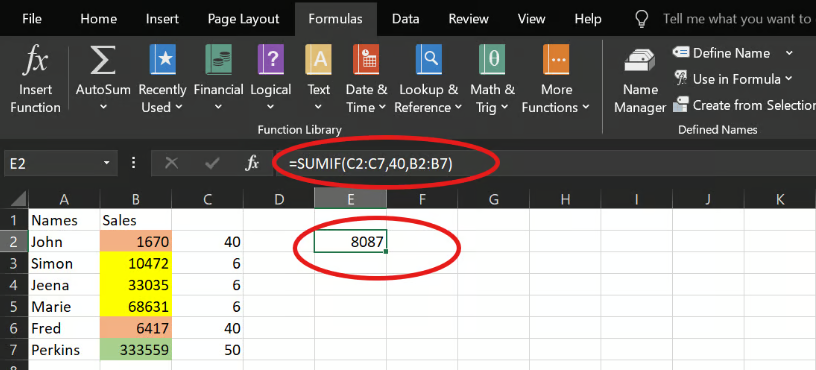Select the Sales header cell
The width and height of the screenshot is (816, 370).
coord(135,220)
